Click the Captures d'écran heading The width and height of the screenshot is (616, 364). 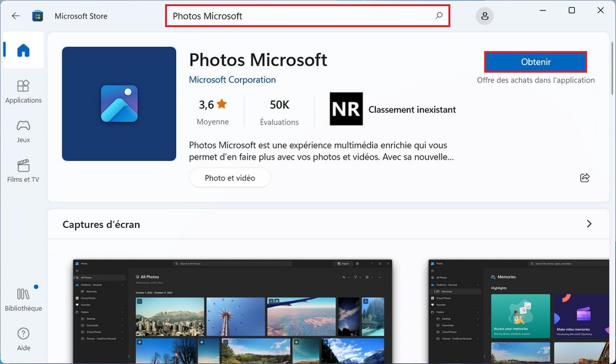click(102, 225)
